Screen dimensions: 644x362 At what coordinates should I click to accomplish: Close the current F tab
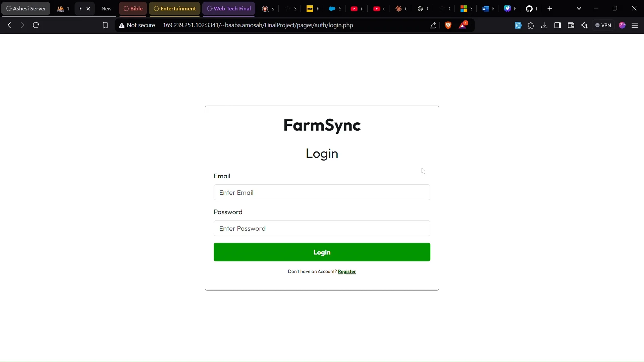88,9
